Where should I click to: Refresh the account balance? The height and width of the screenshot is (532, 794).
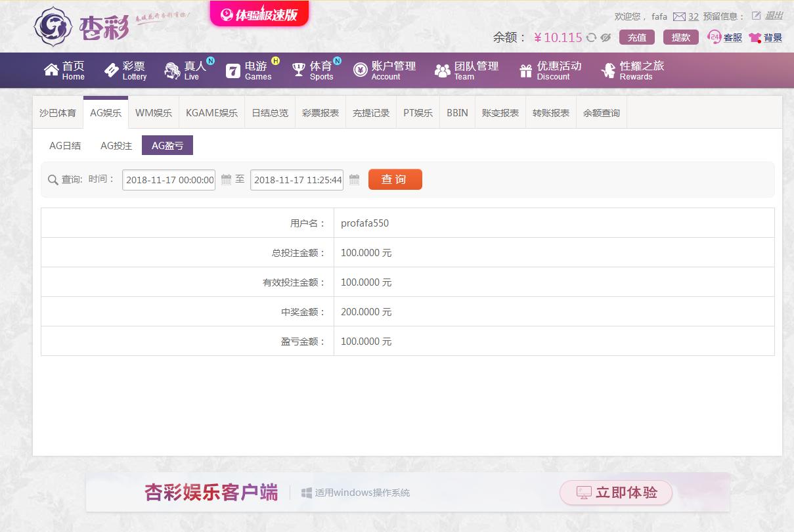tap(591, 37)
